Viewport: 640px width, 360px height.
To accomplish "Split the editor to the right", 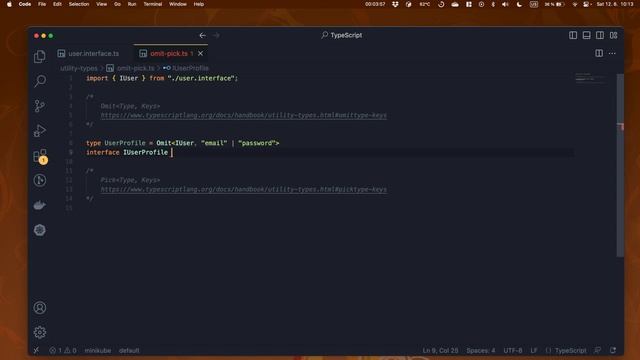I will click(x=599, y=53).
